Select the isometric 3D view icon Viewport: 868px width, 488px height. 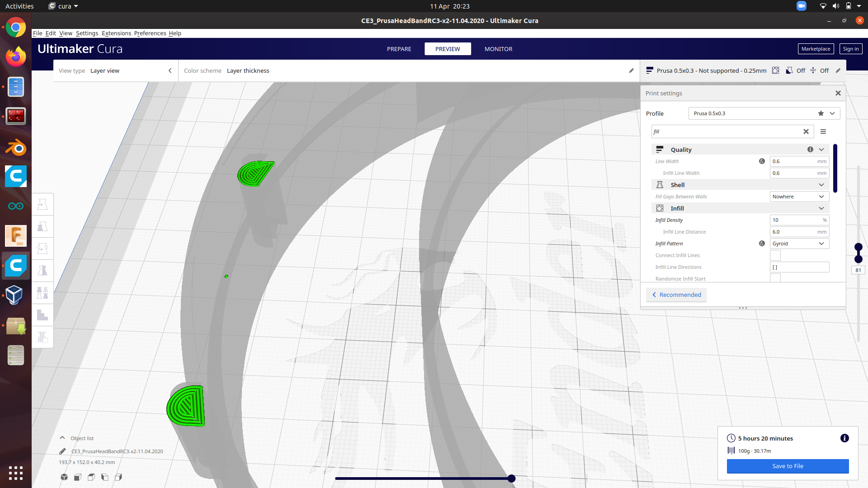(x=64, y=477)
